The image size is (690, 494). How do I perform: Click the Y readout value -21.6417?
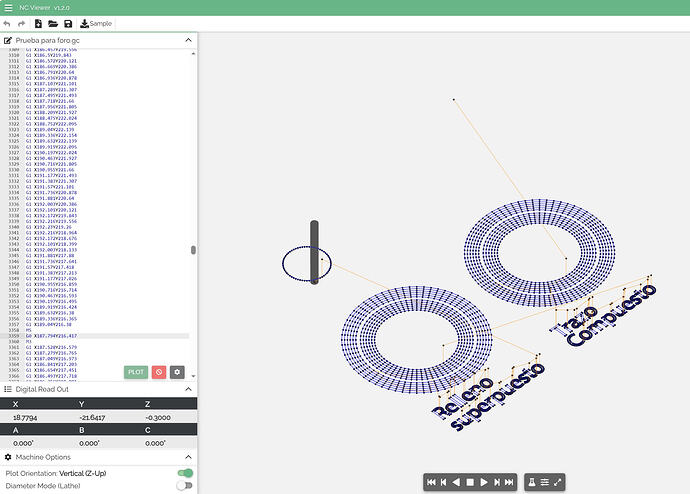pyautogui.click(x=92, y=417)
